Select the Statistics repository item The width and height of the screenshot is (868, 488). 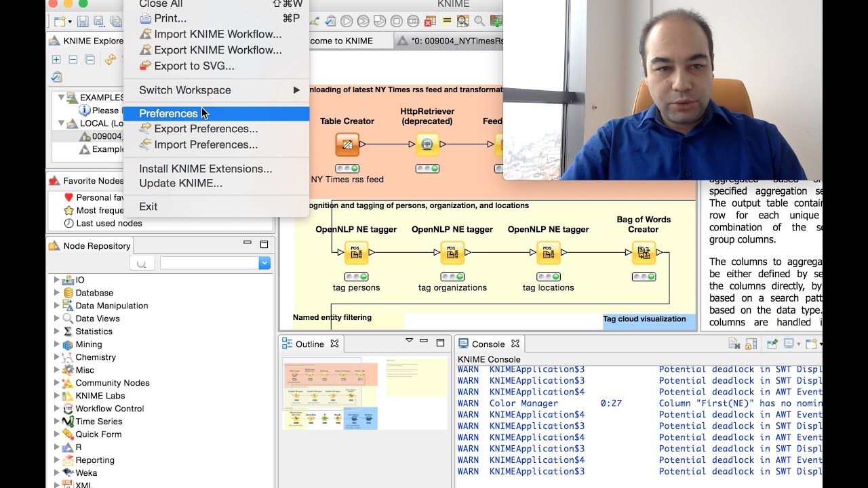coord(94,331)
